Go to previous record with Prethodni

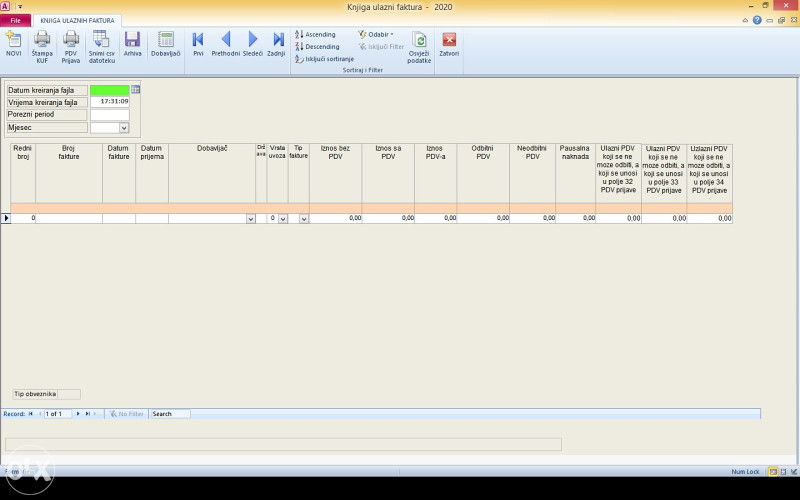226,44
